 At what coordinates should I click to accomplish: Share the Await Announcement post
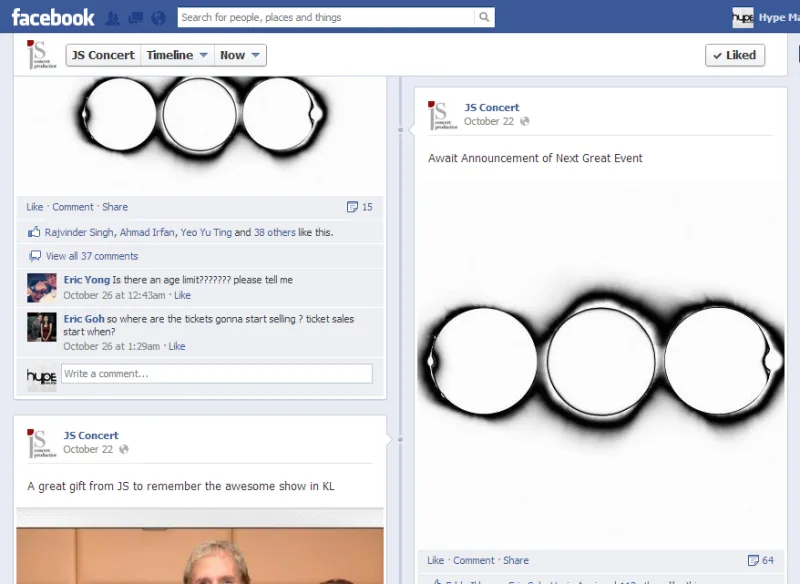(516, 560)
